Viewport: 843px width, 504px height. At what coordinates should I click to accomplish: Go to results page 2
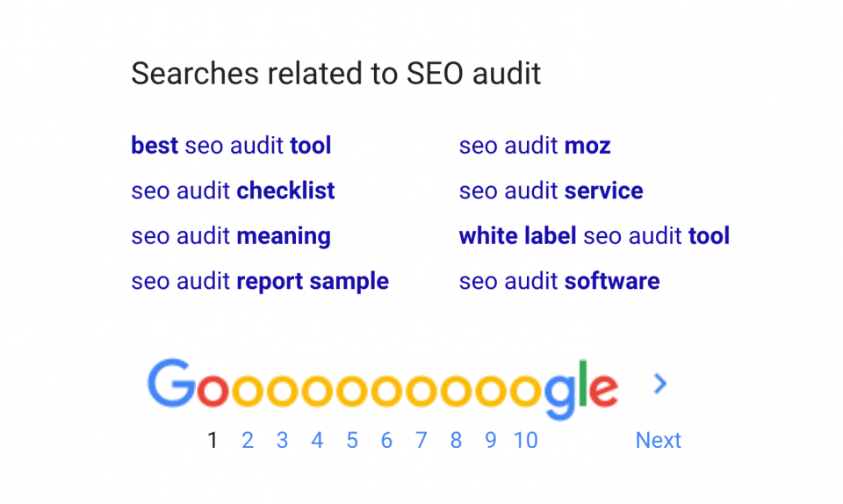(x=248, y=441)
